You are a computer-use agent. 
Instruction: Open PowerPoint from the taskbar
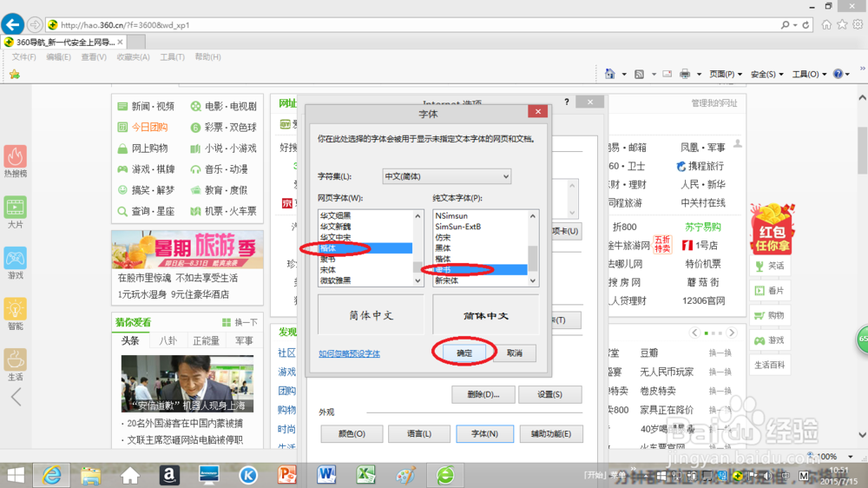tap(287, 475)
